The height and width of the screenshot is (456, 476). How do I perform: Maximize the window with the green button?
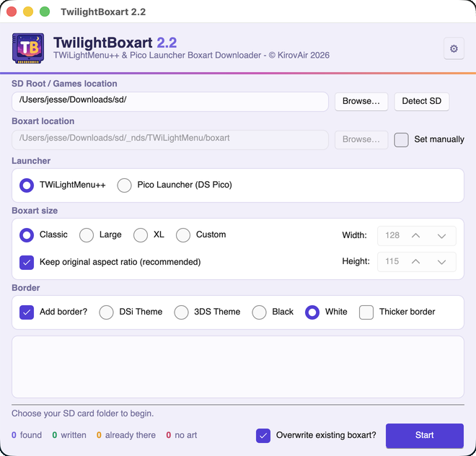coord(45,12)
